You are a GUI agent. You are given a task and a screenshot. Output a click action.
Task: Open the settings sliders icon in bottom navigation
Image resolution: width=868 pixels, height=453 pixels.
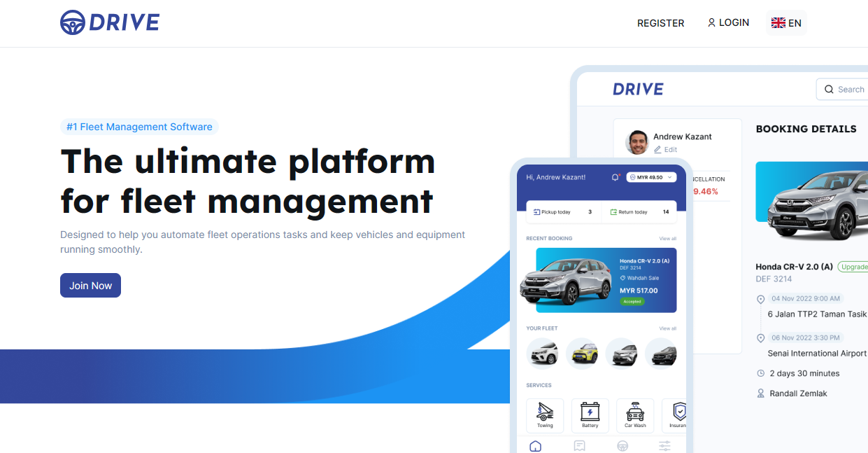[x=664, y=445]
